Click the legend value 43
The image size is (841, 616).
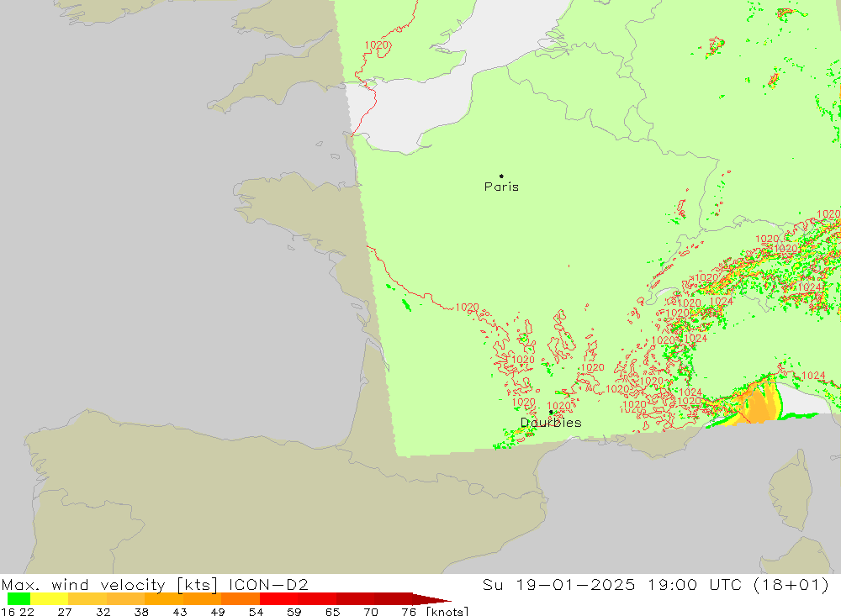(180, 612)
